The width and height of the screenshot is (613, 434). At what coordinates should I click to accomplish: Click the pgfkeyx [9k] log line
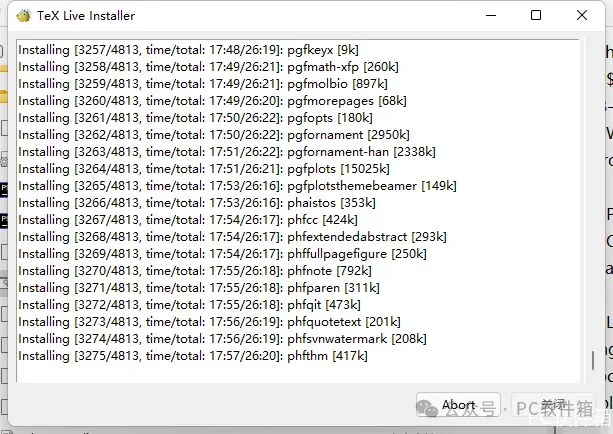pos(188,50)
